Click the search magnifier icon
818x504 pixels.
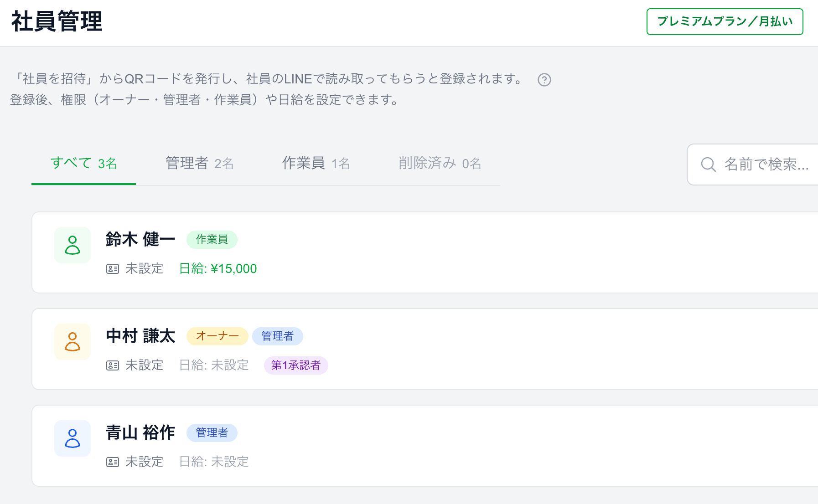[x=708, y=165]
